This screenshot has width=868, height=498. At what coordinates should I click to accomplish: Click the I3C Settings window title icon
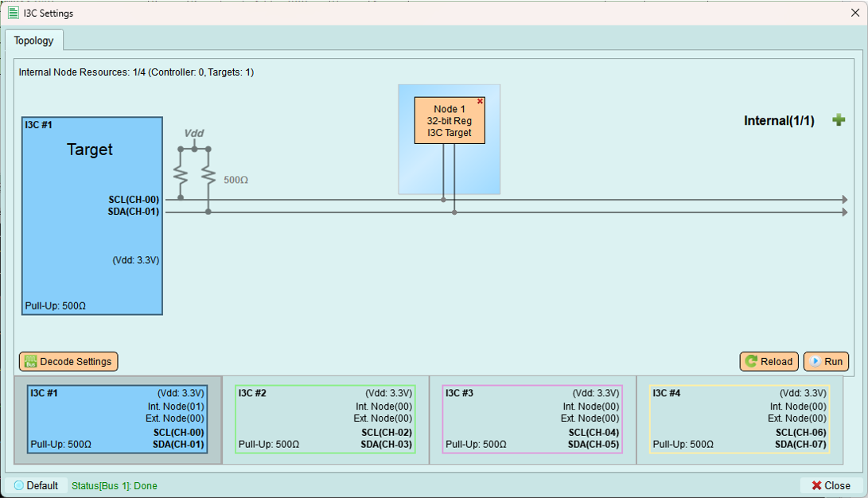point(14,13)
